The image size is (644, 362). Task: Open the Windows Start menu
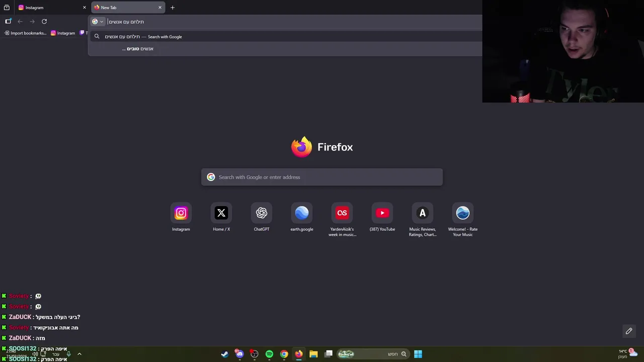(x=418, y=354)
